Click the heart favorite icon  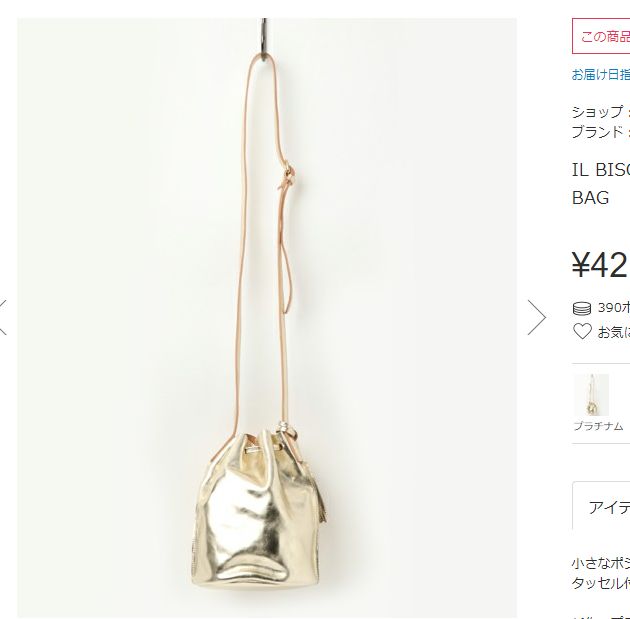pyautogui.click(x=582, y=331)
